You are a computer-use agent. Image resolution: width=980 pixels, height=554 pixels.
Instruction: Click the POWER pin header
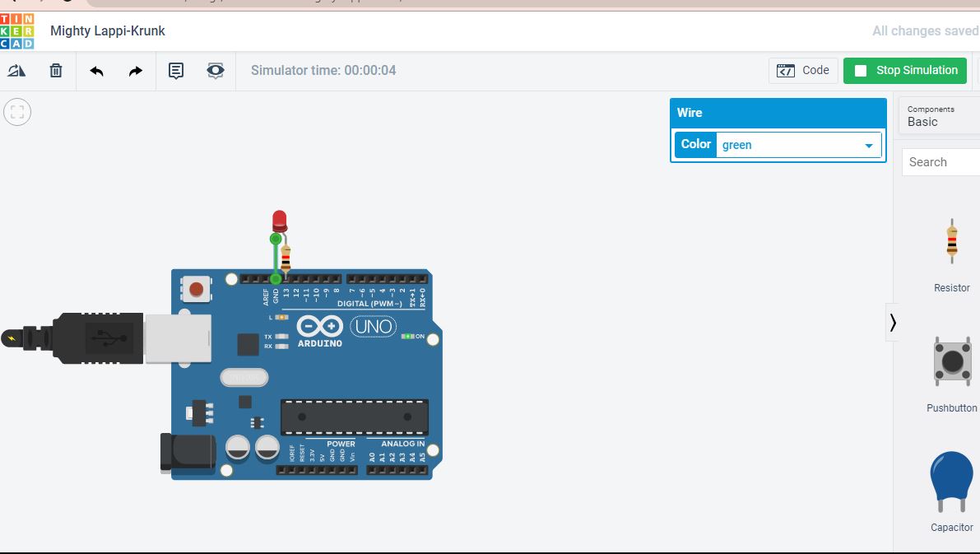pyautogui.click(x=317, y=469)
